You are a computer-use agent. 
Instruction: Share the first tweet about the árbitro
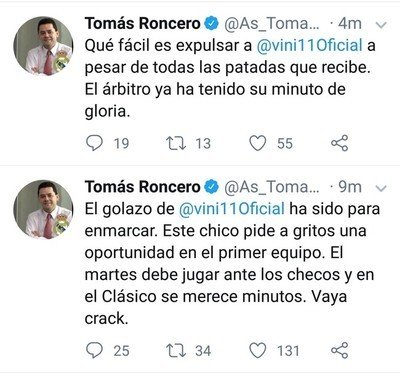tap(340, 143)
